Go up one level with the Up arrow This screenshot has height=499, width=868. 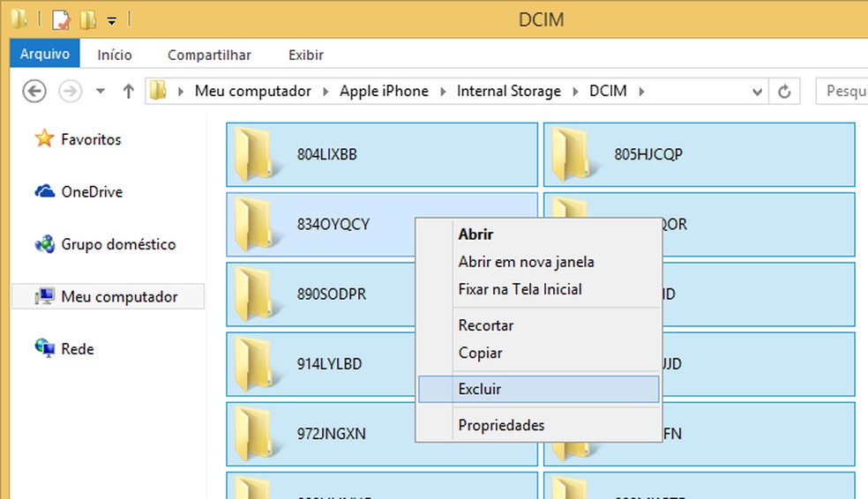(x=128, y=91)
